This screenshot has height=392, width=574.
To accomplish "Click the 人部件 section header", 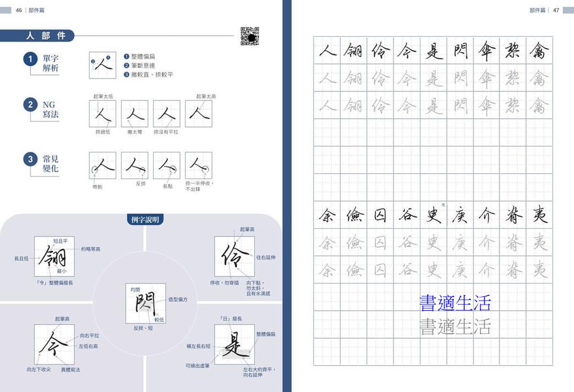I will [46, 36].
